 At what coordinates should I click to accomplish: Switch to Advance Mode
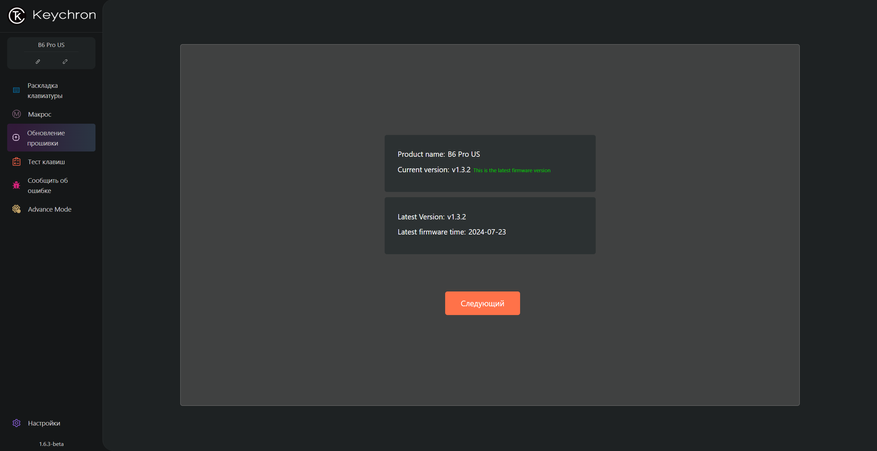[51, 209]
